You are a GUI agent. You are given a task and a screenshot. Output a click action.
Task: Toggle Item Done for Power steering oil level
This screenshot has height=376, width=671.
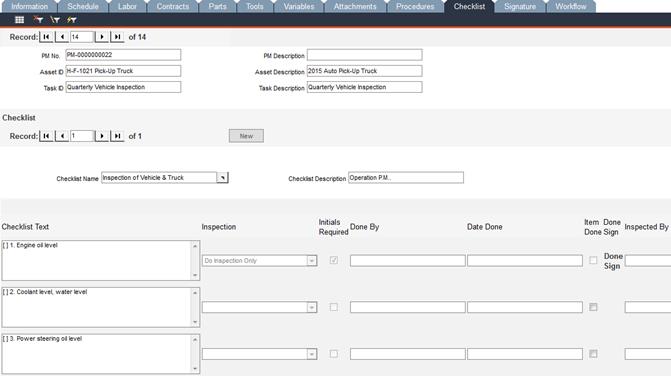pyautogui.click(x=593, y=354)
